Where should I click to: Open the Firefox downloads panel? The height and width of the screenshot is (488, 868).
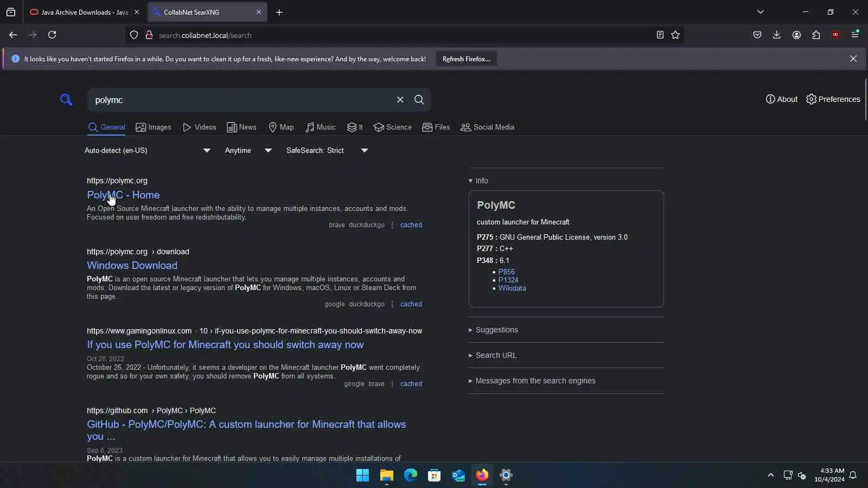pyautogui.click(x=777, y=35)
